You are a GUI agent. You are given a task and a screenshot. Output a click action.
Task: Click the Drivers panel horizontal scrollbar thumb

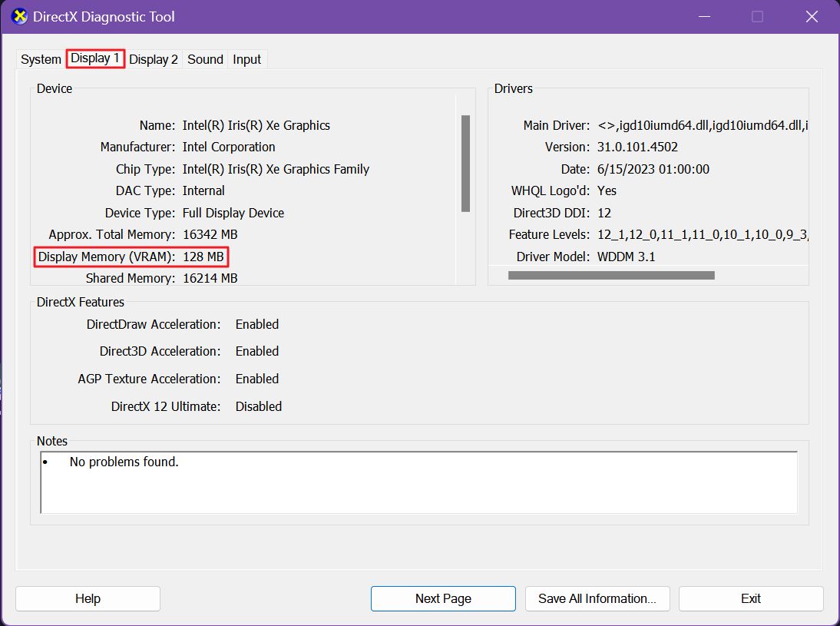tap(611, 276)
